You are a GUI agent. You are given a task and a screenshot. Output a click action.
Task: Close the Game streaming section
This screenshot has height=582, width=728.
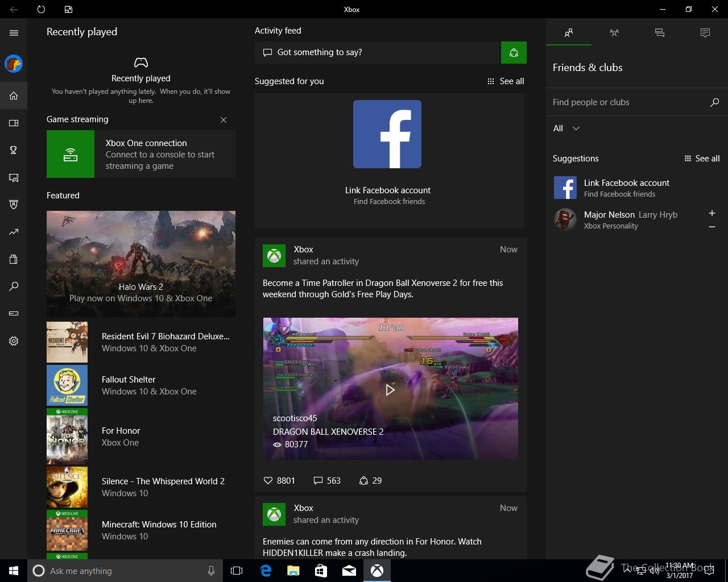tap(224, 120)
